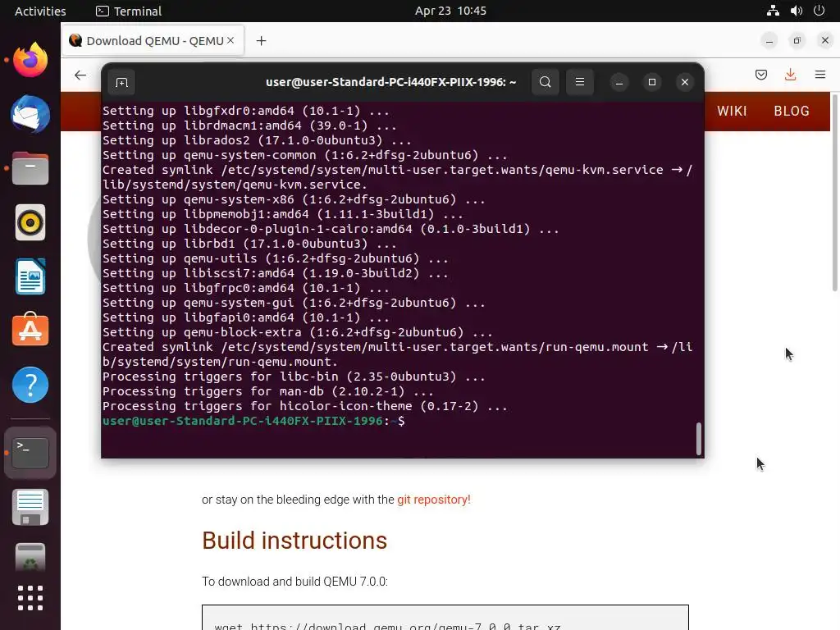
Task: Open Ubuntu Software store from the dock
Action: pyautogui.click(x=30, y=330)
